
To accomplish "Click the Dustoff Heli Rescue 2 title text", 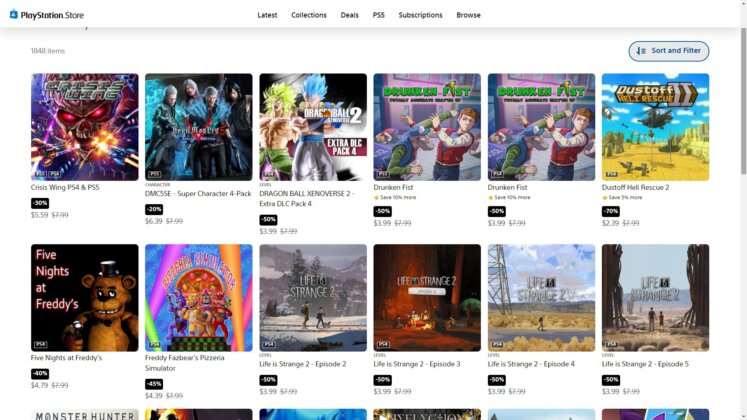I will [635, 187].
